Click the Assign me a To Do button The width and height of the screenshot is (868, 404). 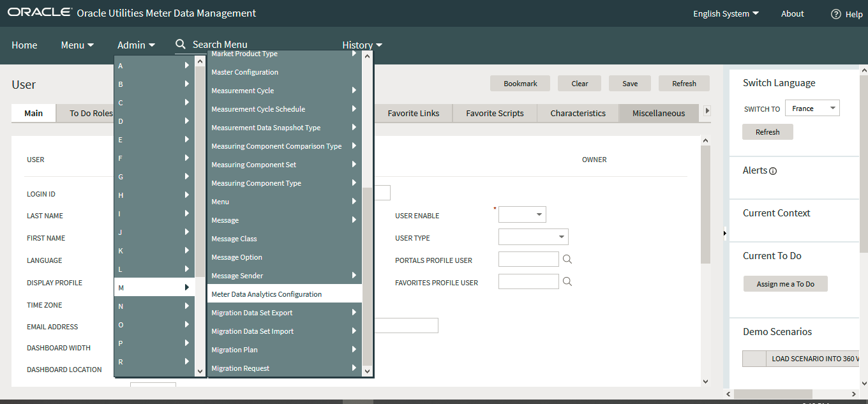coord(785,283)
